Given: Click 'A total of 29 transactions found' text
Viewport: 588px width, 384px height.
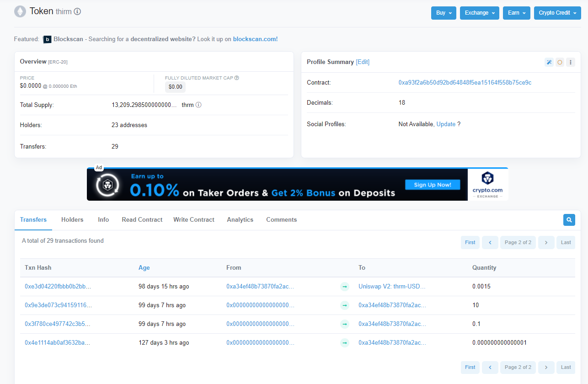Looking at the screenshot, I should coord(63,241).
